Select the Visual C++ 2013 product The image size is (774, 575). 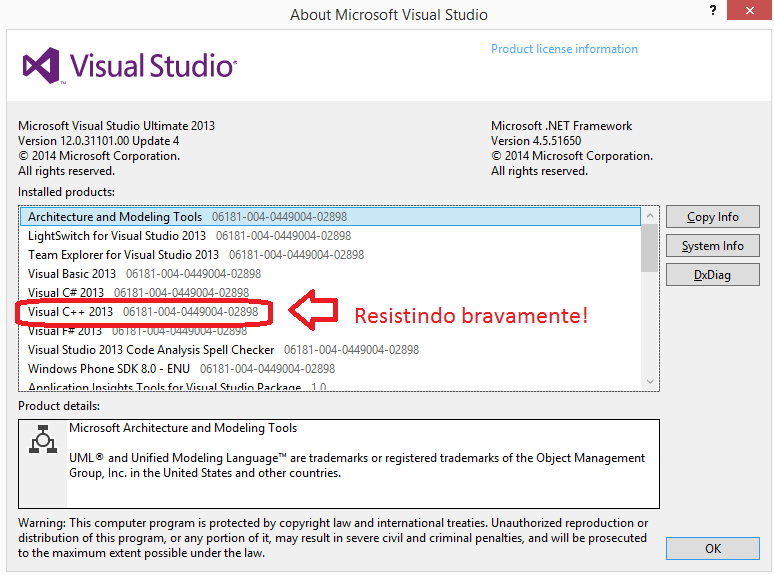[x=71, y=312]
